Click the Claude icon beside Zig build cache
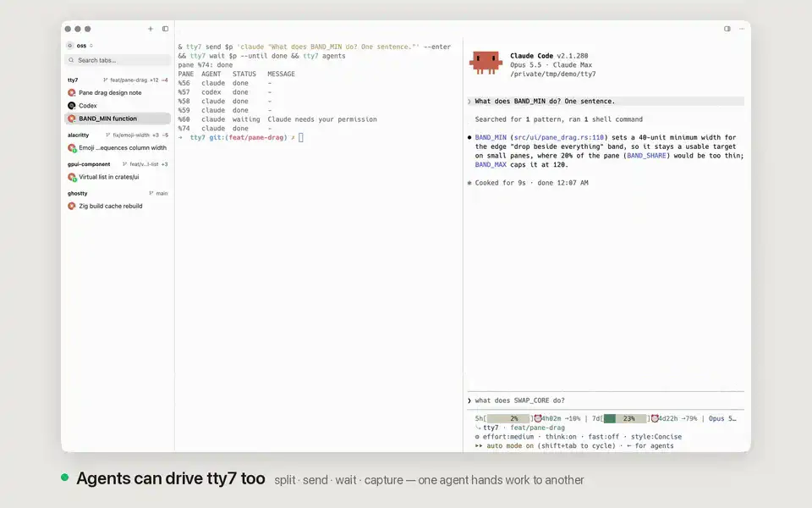The height and width of the screenshot is (508, 812). click(71, 206)
